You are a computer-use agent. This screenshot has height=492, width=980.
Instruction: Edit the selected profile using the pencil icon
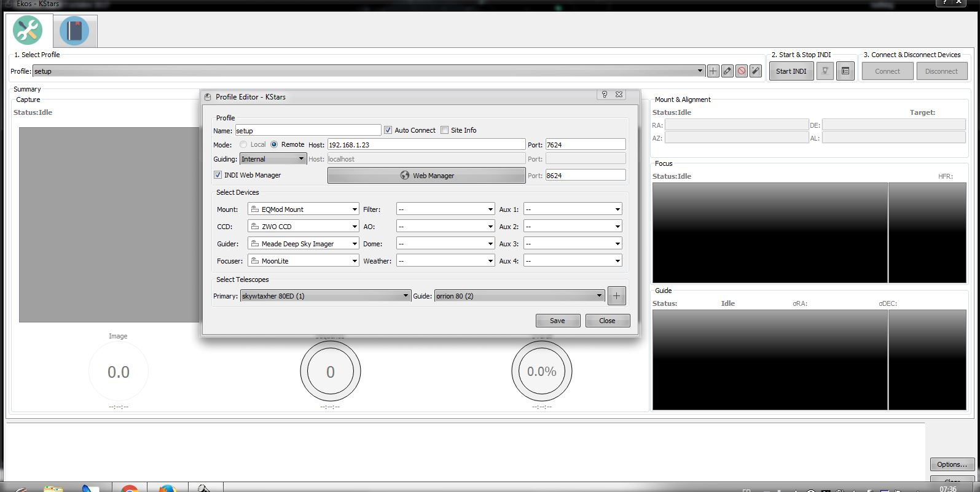tap(727, 71)
